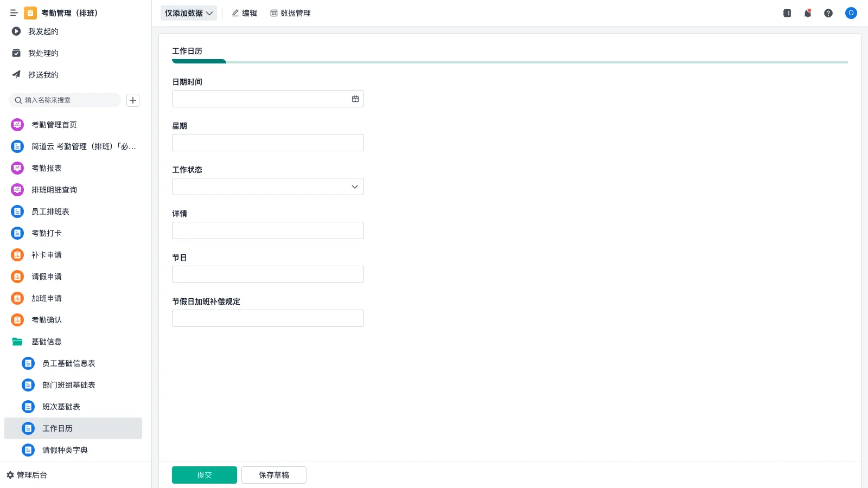868x488 pixels.
Task: Click the add (+) icon beside search box
Action: tap(133, 100)
